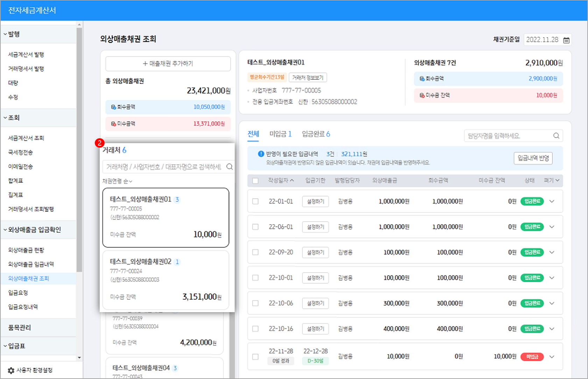Screen dimensions: 588x379
Task: Click the sidebar scrollbar up arrow
Action: [79, 25]
